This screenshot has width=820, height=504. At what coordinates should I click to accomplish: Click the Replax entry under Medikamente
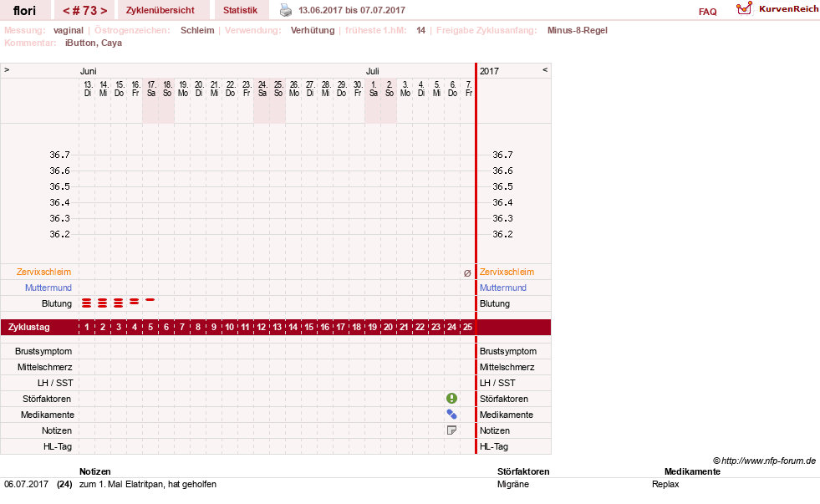pos(665,484)
